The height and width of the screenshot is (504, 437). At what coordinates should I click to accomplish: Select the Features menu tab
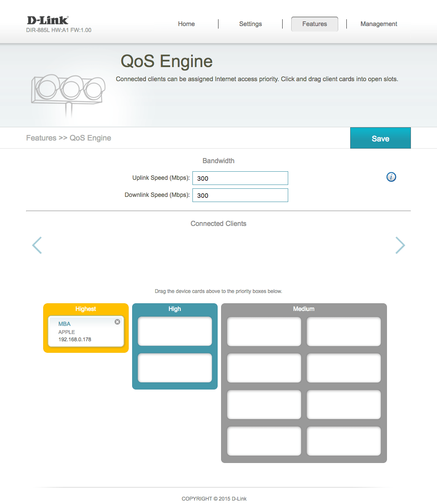point(314,24)
